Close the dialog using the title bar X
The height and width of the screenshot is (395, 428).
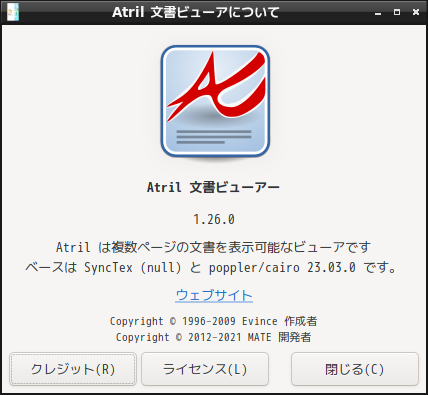(x=416, y=12)
